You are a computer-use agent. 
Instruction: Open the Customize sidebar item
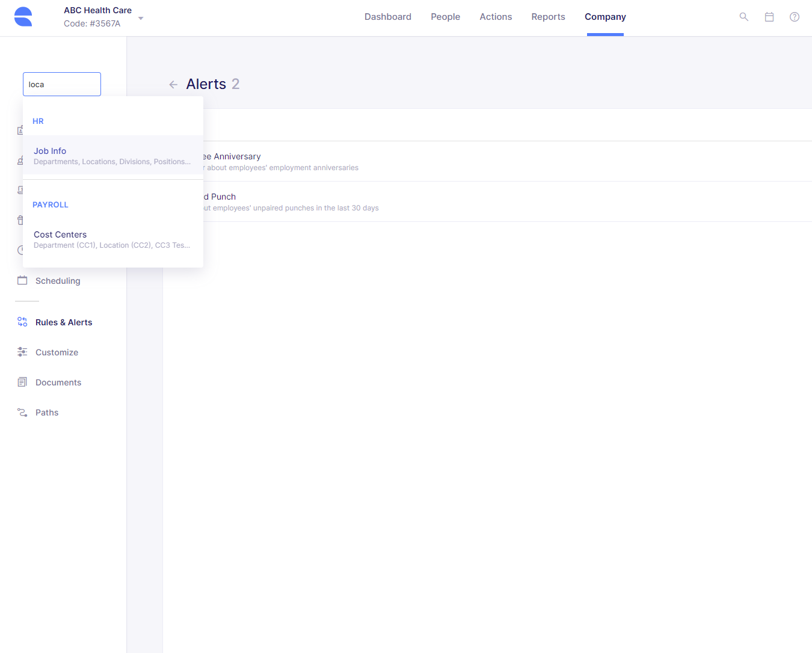[57, 352]
